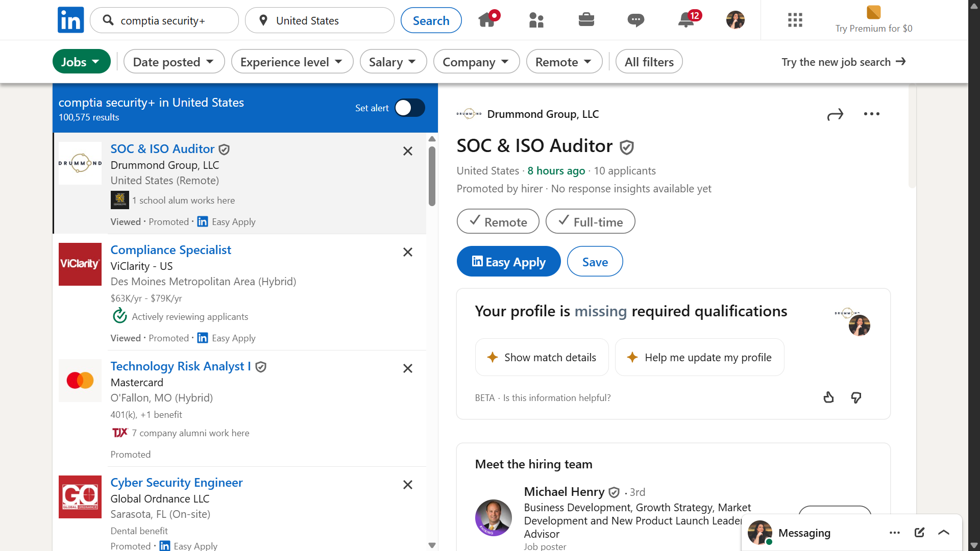Screen dimensions: 980x551
Task: Open the Salary filter dropdown
Action: click(393, 62)
